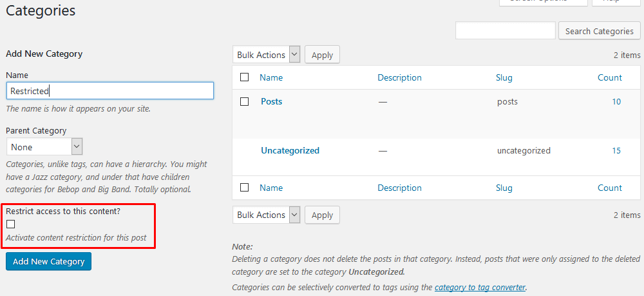Click the 'Categories' page heading
Screen dimensions: 644x296
tap(41, 10)
